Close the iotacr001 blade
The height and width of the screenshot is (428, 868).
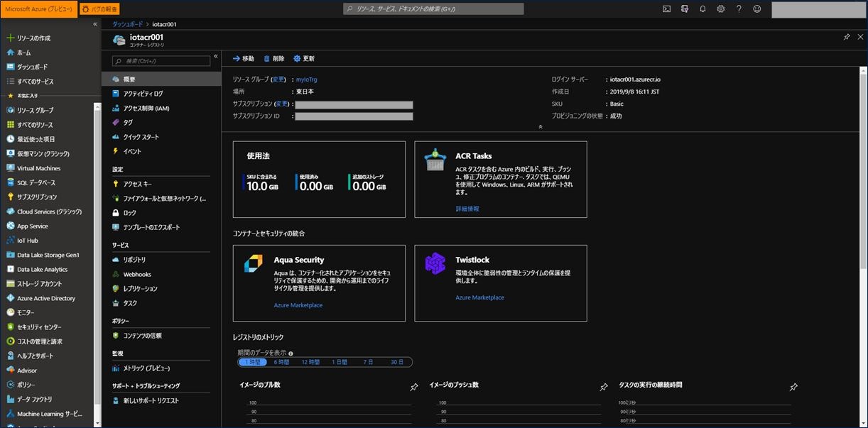pos(860,37)
